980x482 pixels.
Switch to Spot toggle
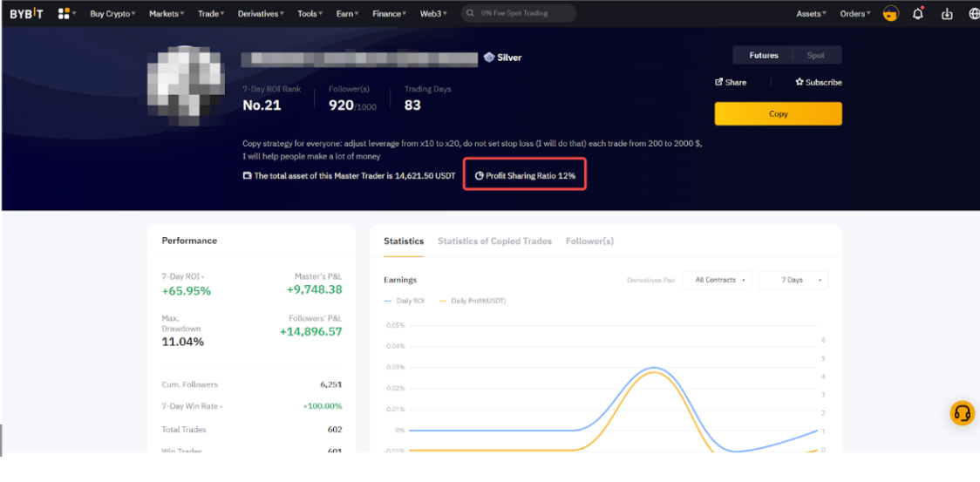pyautogui.click(x=815, y=55)
